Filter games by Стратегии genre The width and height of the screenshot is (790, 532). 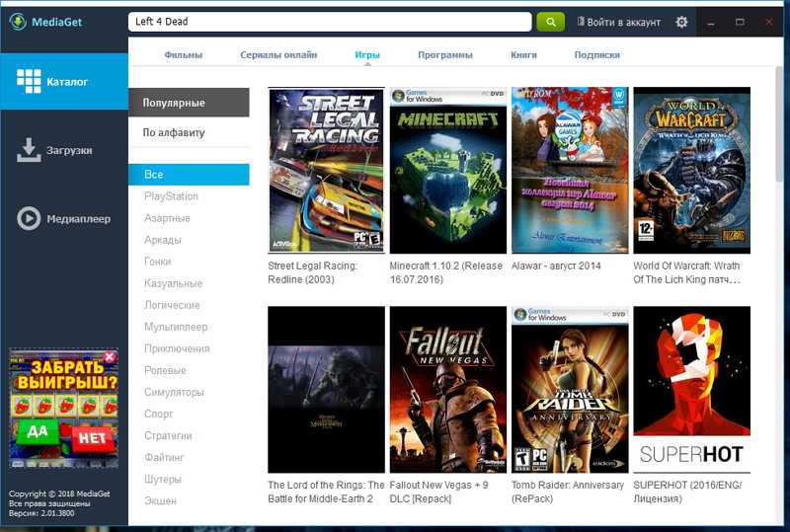tap(168, 435)
